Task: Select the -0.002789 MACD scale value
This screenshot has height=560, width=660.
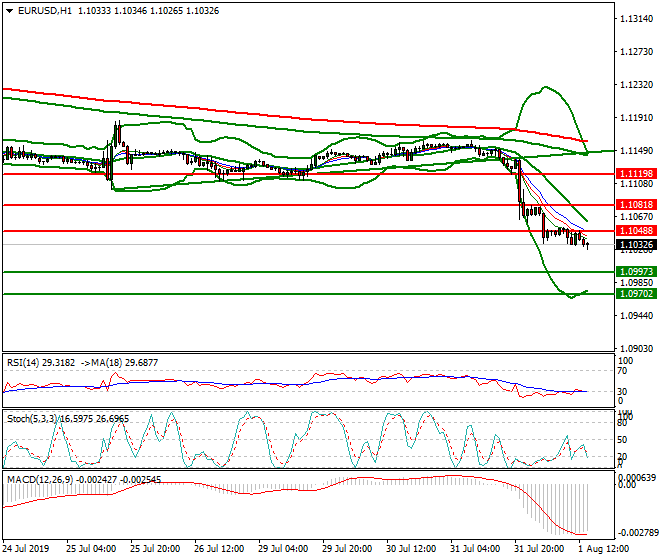Action: [638, 533]
